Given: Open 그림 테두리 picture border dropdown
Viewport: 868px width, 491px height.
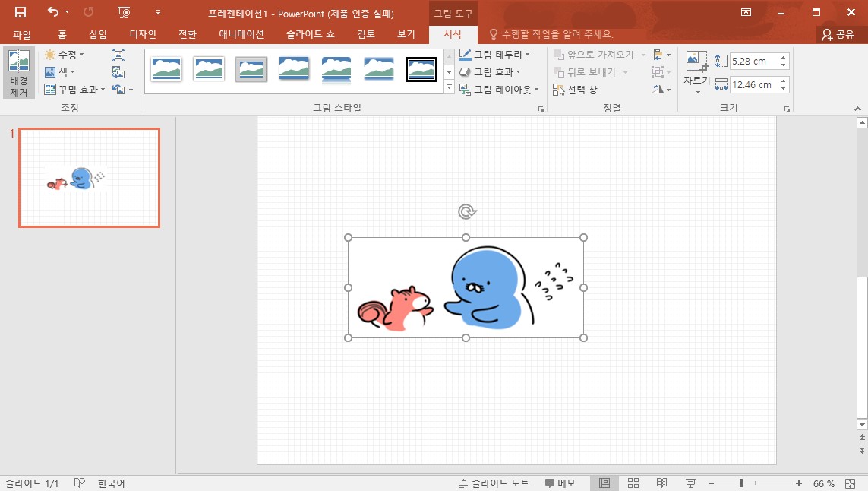Looking at the screenshot, I should (x=495, y=54).
